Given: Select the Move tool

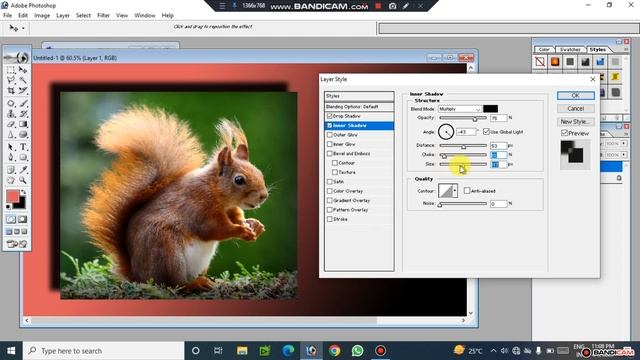Looking at the screenshot, I should coord(23,70).
